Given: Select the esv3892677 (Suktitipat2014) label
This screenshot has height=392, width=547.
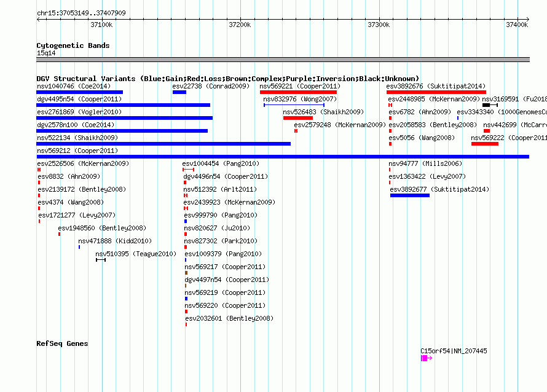Looking at the screenshot, I should [x=439, y=189].
